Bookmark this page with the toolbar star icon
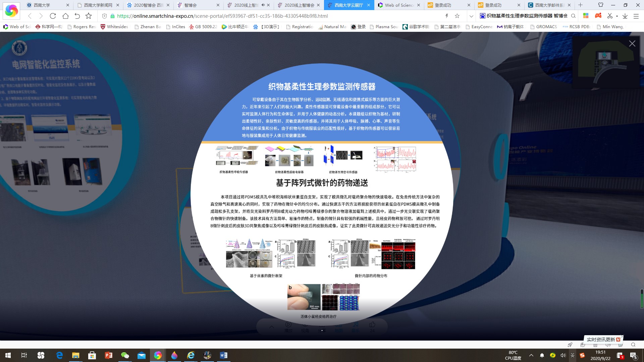This screenshot has height=362, width=644. point(89,16)
